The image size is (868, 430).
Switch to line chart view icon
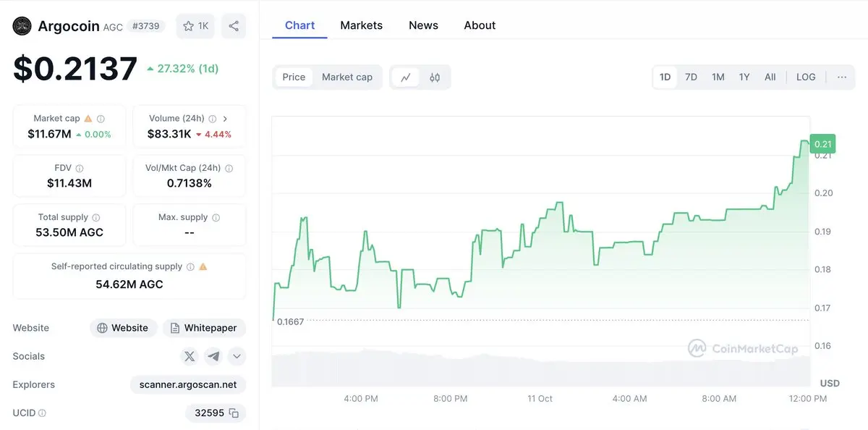406,77
